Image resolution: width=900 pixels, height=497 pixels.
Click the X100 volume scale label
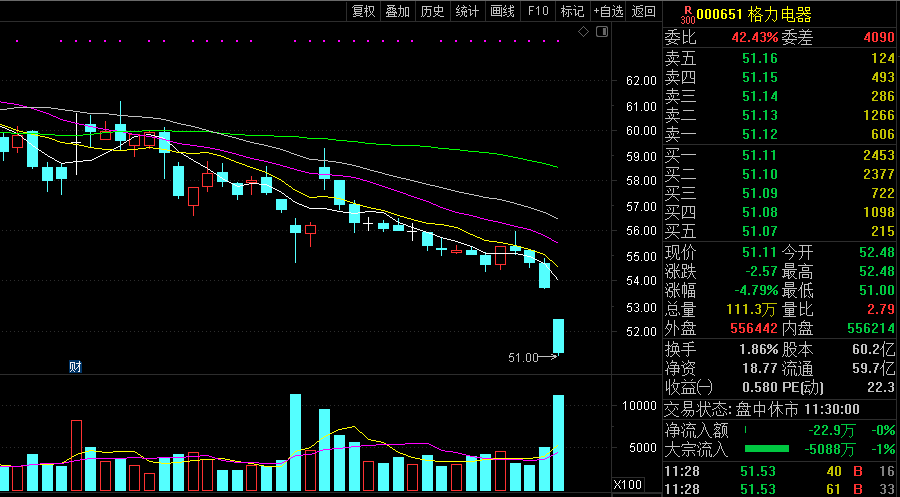[627, 484]
